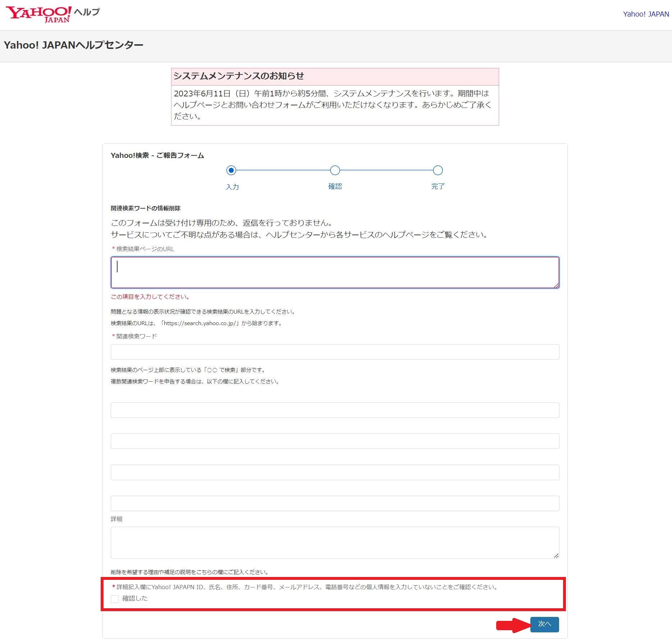Click the 関連検索ワード input field

[334, 352]
